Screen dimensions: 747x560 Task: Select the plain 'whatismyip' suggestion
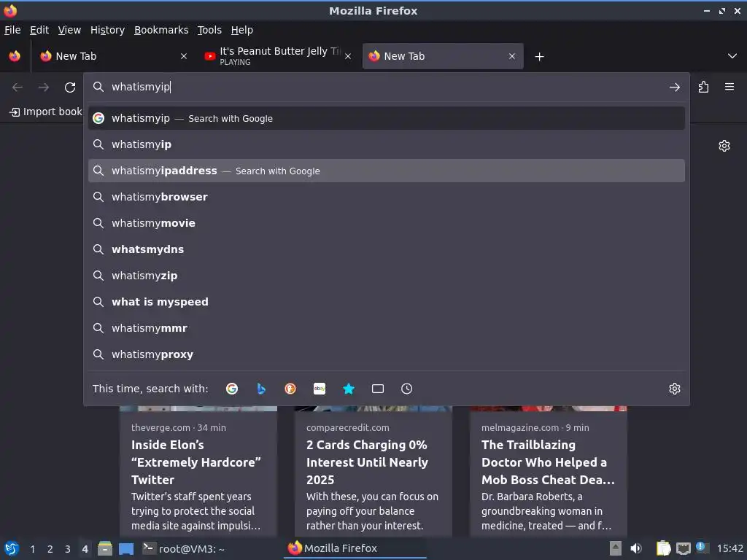387,144
